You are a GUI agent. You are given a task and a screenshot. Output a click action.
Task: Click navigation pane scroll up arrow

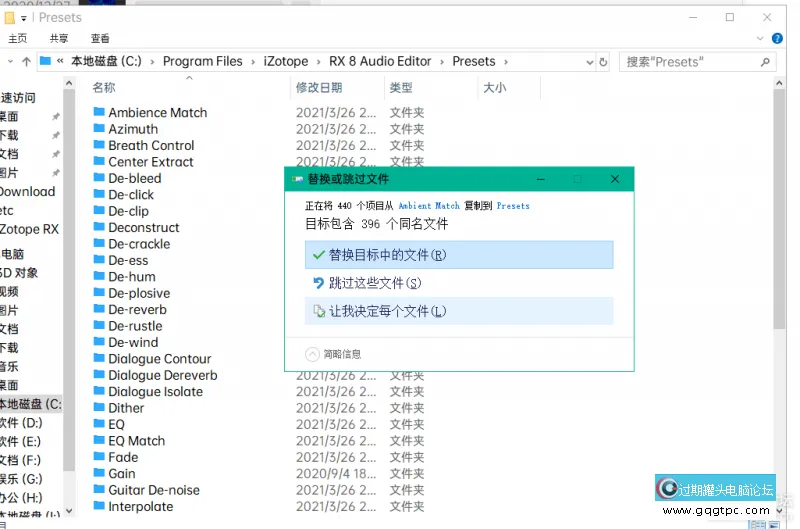69,83
